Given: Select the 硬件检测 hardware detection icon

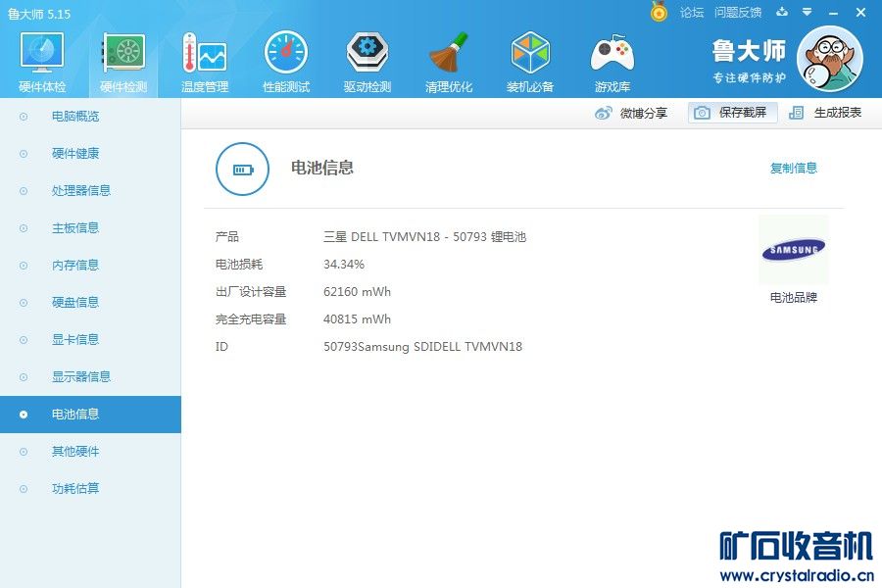Looking at the screenshot, I should (123, 53).
